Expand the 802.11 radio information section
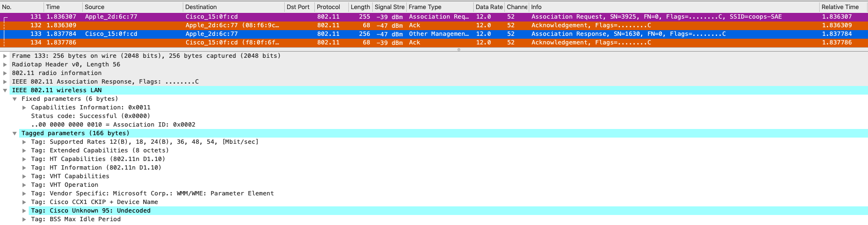The height and width of the screenshot is (225, 868). click(5, 73)
